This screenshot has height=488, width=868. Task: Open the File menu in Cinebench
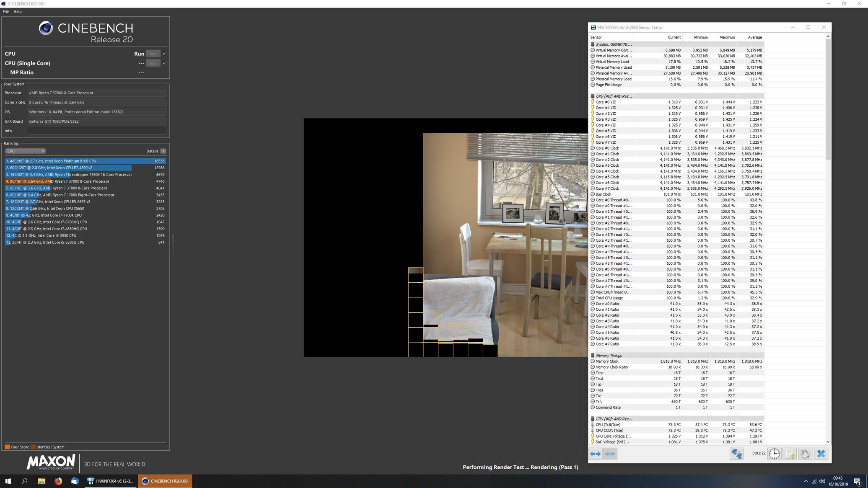5,11
